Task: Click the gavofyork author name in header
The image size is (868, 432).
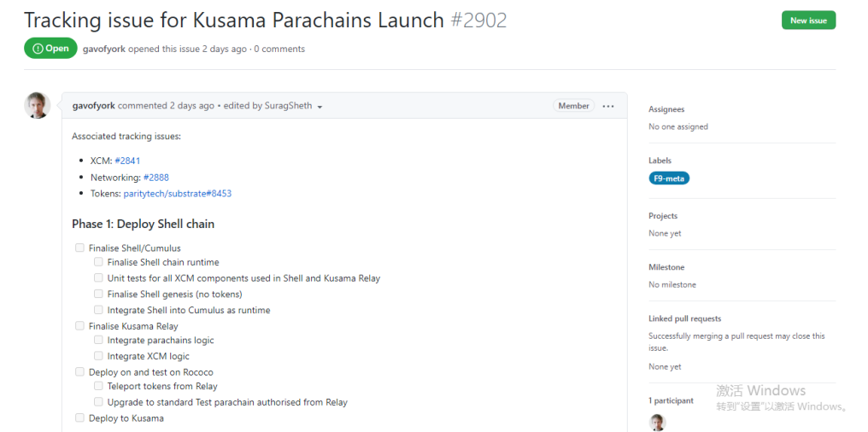Action: point(104,49)
